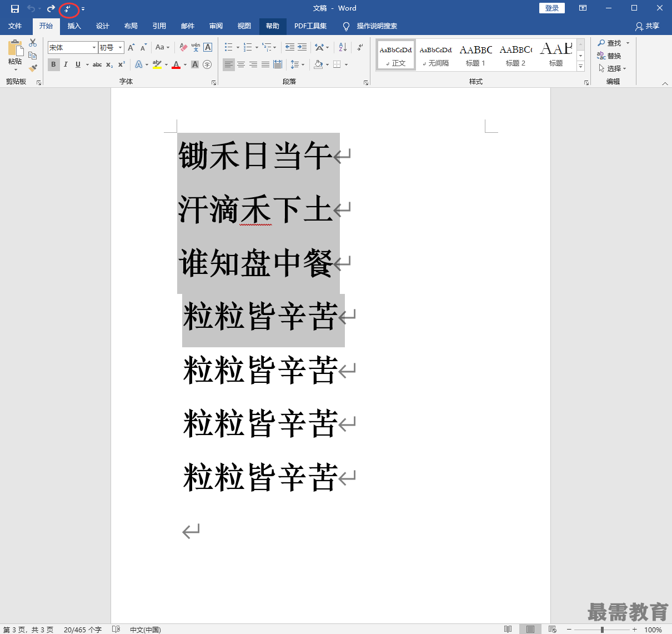Open the Font dialog launcher
The image size is (672, 634).
click(x=214, y=83)
